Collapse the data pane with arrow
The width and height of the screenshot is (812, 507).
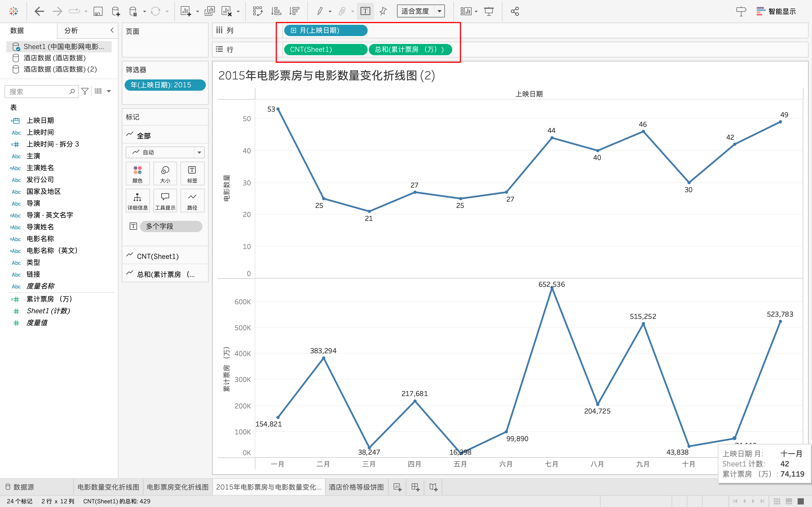pos(112,30)
